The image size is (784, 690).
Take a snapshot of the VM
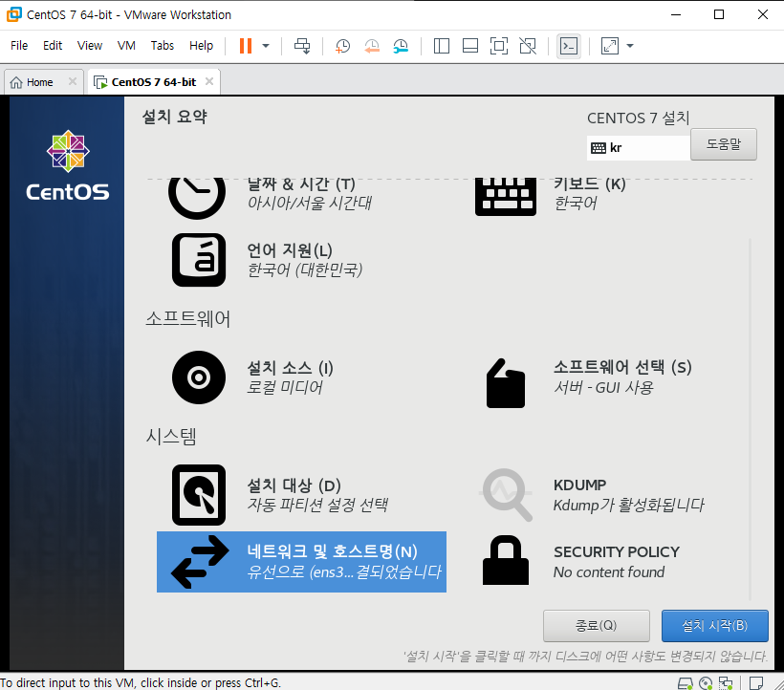(342, 46)
